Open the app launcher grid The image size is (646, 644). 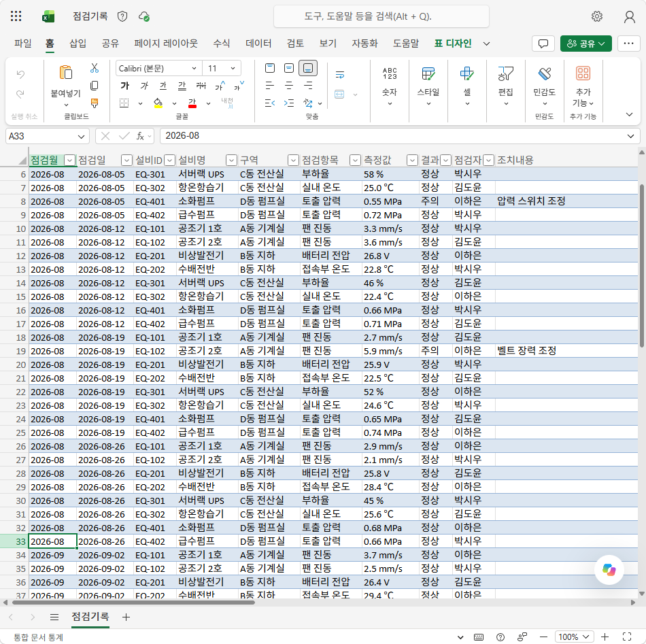[x=16, y=16]
